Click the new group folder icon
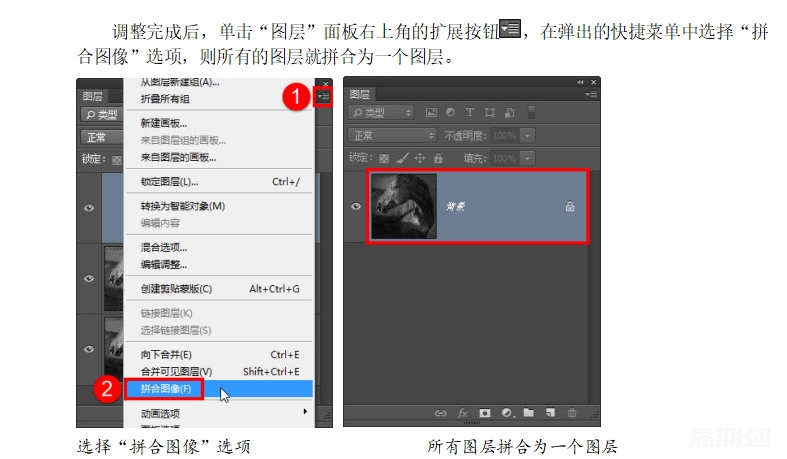The image size is (787, 459). tap(529, 413)
